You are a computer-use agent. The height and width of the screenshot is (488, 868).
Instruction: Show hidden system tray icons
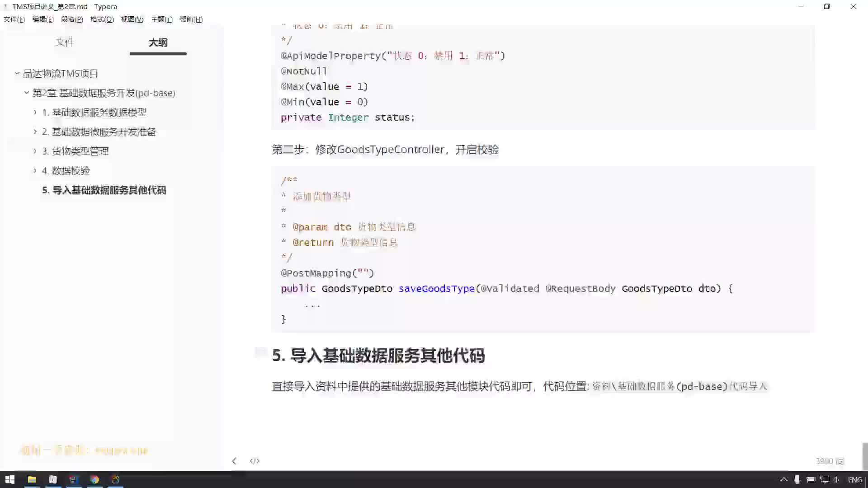coord(784,479)
